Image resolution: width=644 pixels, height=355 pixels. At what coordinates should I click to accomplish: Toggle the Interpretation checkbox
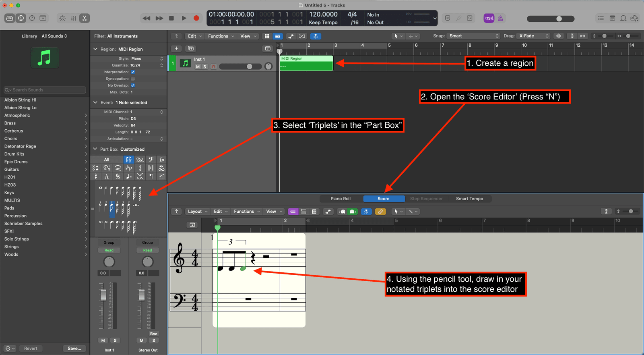coord(133,72)
